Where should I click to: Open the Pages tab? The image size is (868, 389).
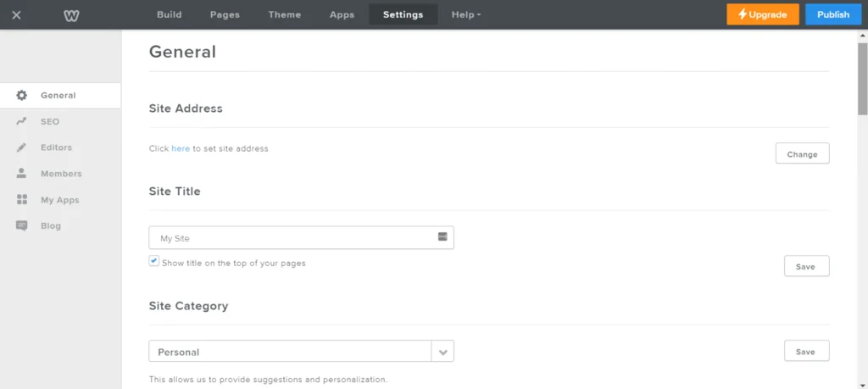(225, 14)
